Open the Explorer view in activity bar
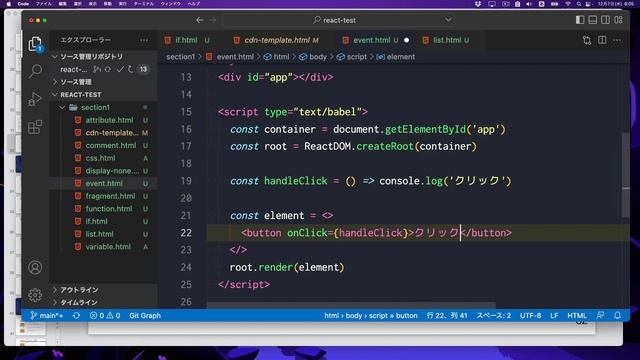 pos(35,44)
